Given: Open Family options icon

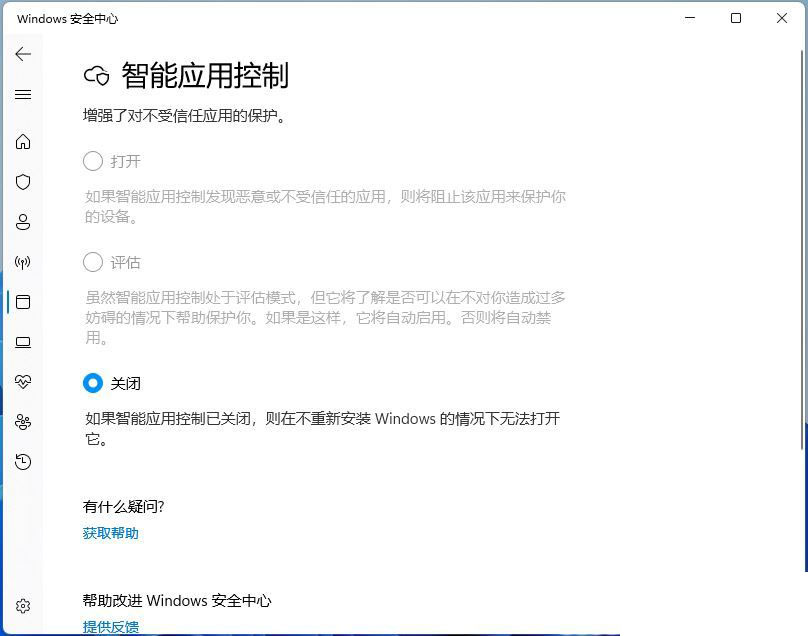Looking at the screenshot, I should [x=23, y=422].
